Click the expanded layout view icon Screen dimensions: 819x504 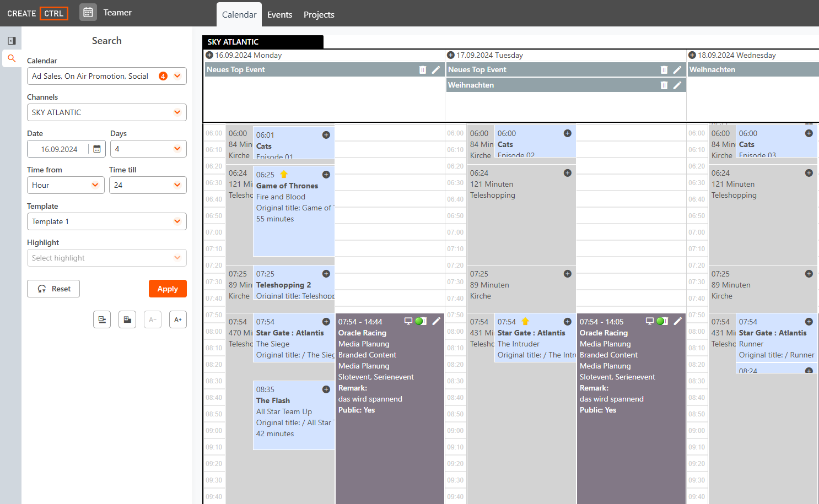point(127,319)
